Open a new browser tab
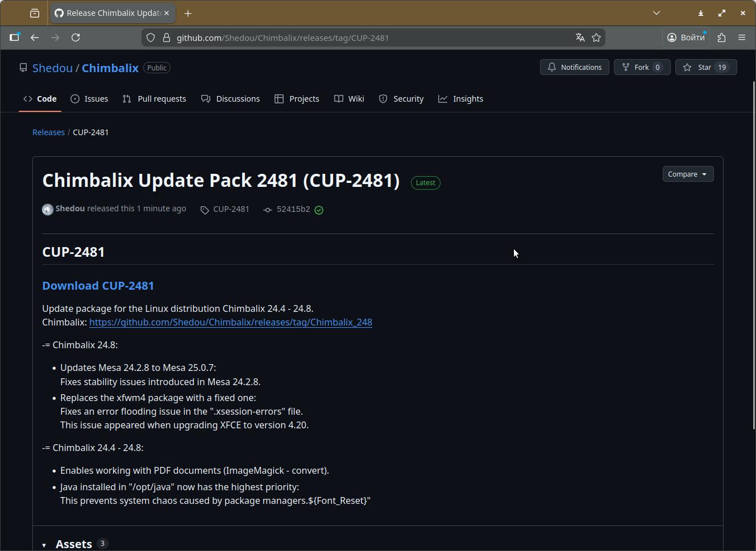 188,13
